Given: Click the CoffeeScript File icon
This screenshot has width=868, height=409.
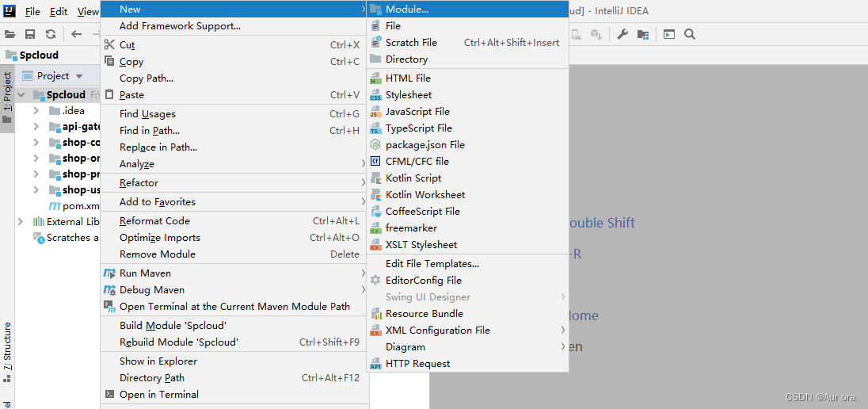Looking at the screenshot, I should 376,211.
